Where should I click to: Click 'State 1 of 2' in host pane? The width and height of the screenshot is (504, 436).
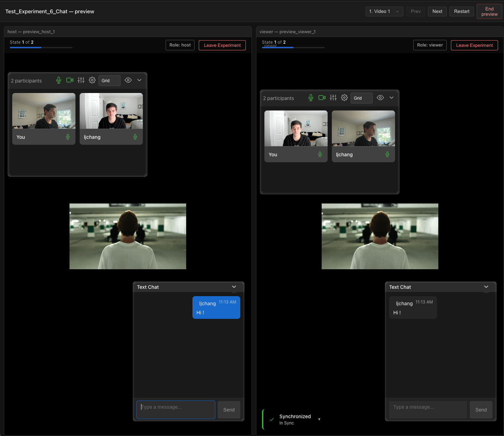click(22, 42)
